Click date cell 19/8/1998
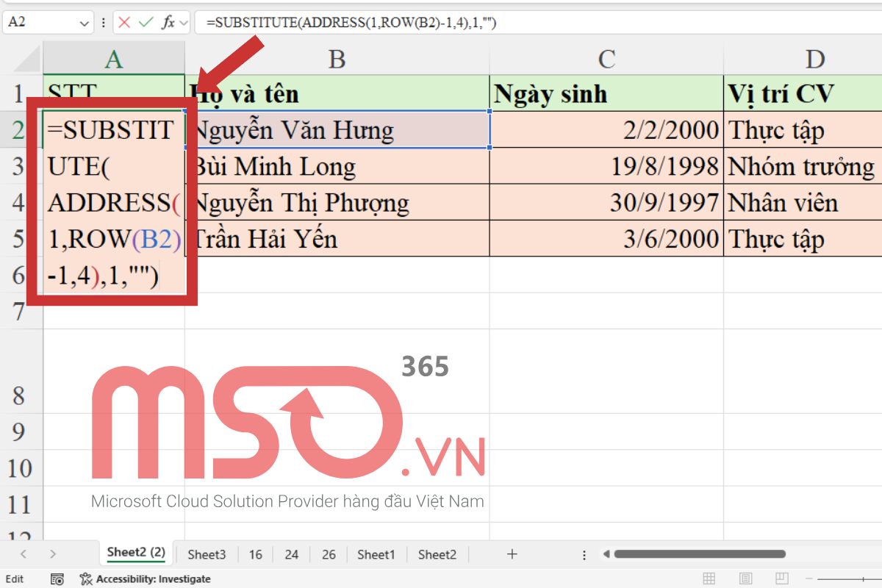Image resolution: width=882 pixels, height=588 pixels. point(606,166)
